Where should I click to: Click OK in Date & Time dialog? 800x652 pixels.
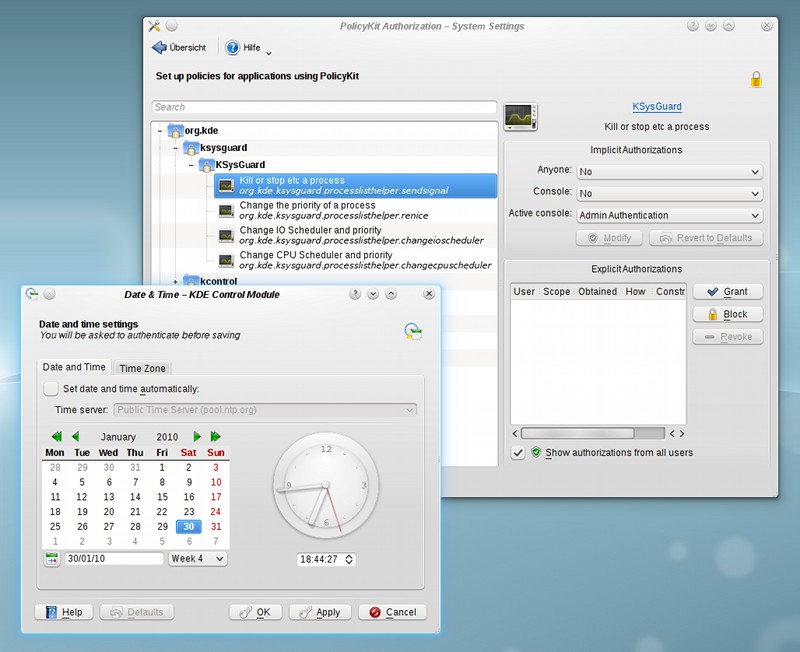coord(255,612)
